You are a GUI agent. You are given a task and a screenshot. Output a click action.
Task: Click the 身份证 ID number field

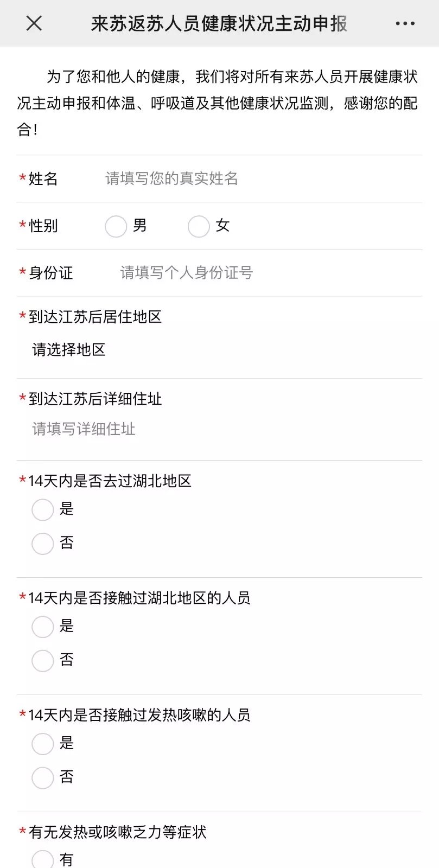tap(186, 272)
